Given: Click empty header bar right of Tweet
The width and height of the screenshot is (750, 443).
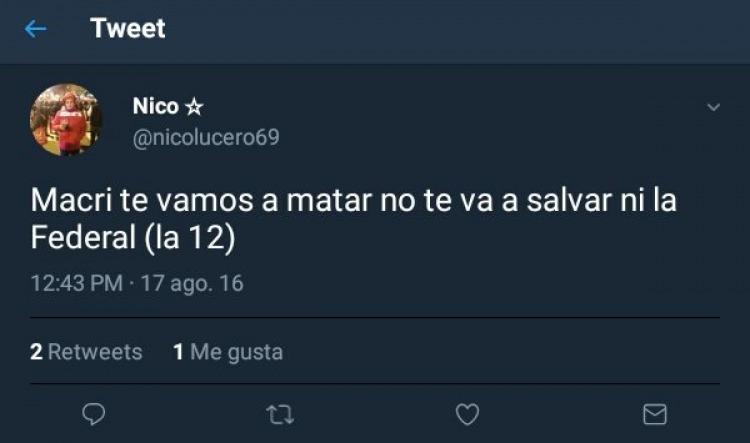Looking at the screenshot, I should tap(454, 30).
